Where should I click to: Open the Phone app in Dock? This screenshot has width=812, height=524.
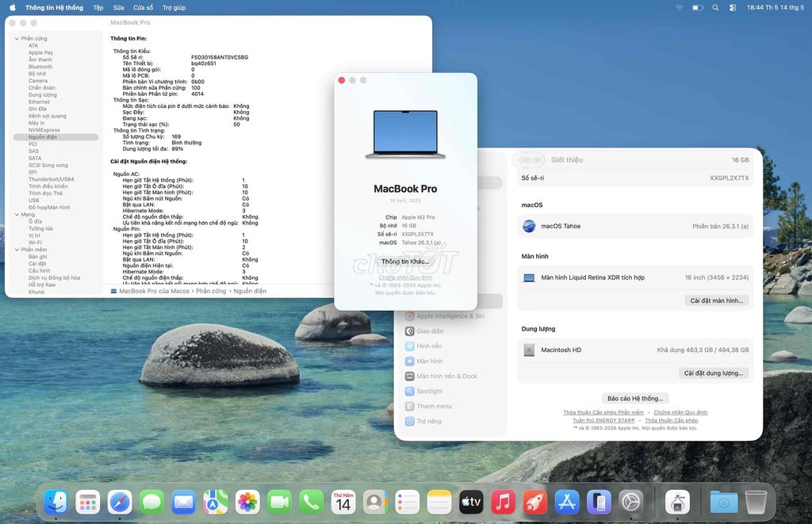pyautogui.click(x=311, y=502)
